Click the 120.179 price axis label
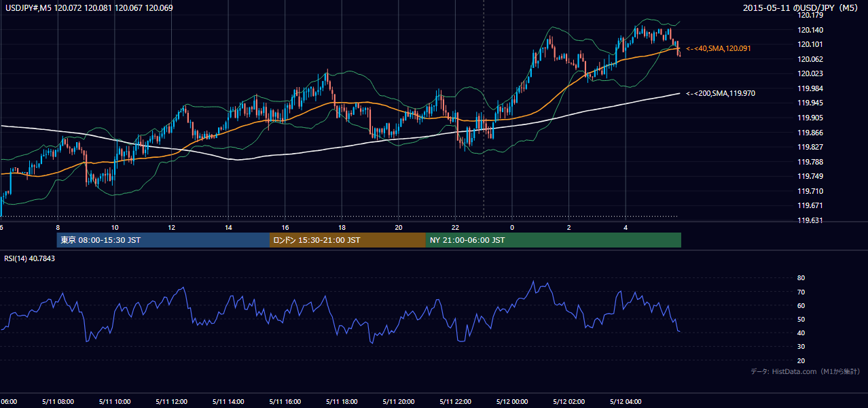868x408 pixels. click(x=810, y=15)
